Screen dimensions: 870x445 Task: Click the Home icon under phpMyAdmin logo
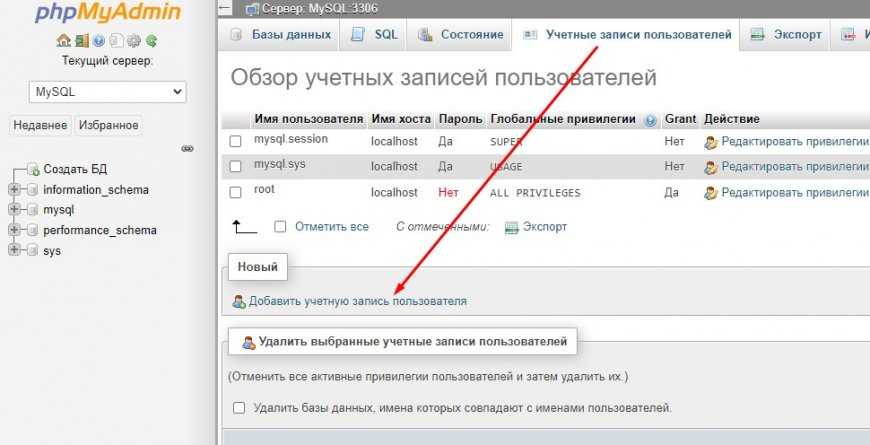pyautogui.click(x=63, y=41)
